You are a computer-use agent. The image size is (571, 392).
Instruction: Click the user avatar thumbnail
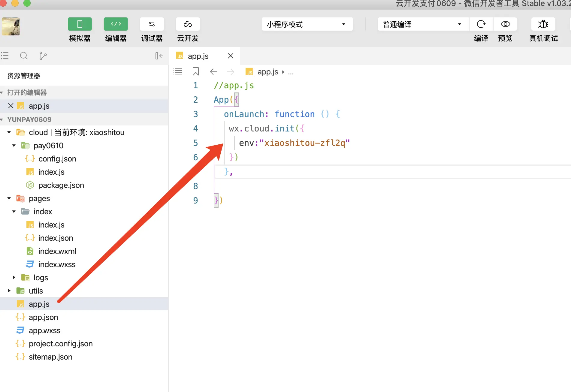[x=11, y=26]
